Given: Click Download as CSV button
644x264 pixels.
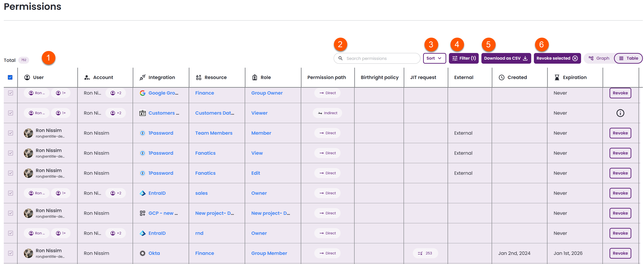Looking at the screenshot, I should (506, 58).
